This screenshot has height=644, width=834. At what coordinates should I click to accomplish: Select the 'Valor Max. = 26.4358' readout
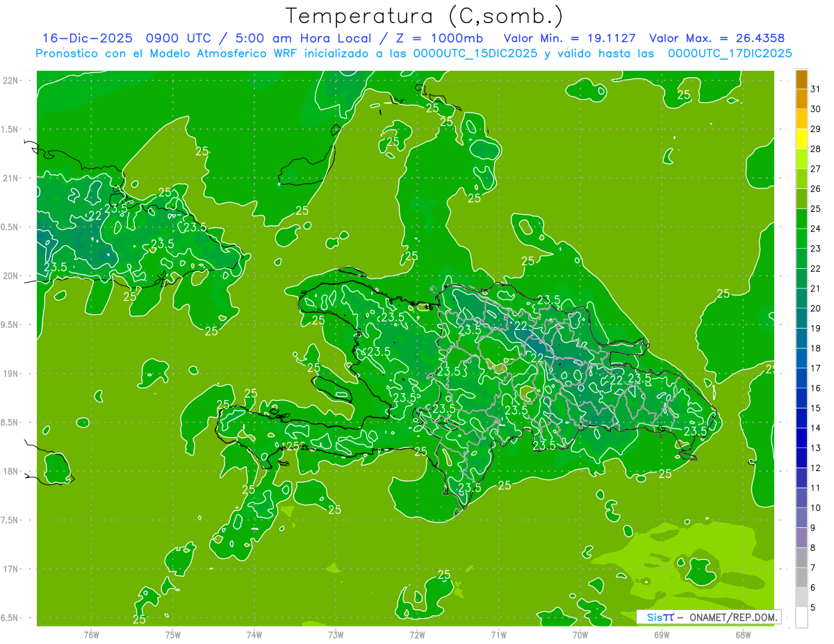(717, 38)
